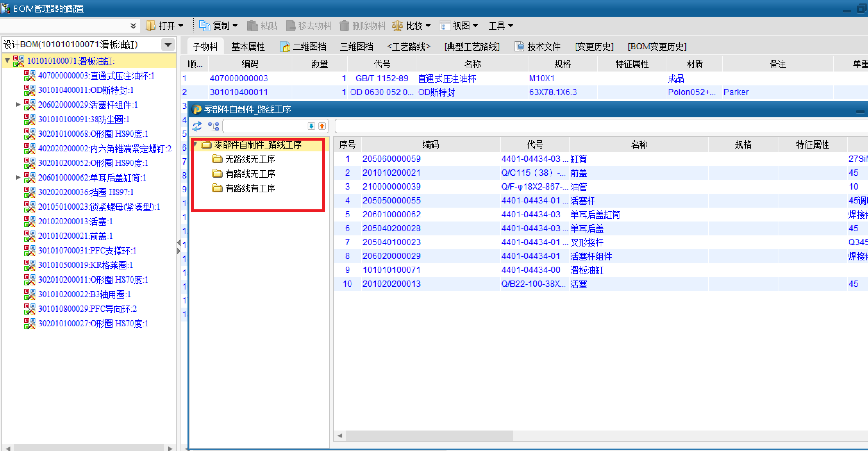The height and width of the screenshot is (451, 868).
Task: Expand the 206020000029 活塞杆组件 tree node
Action: click(x=18, y=105)
